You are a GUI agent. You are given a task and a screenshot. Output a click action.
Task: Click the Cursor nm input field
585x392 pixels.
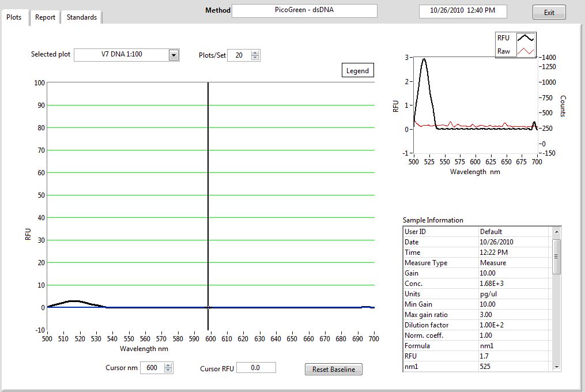pyautogui.click(x=152, y=368)
